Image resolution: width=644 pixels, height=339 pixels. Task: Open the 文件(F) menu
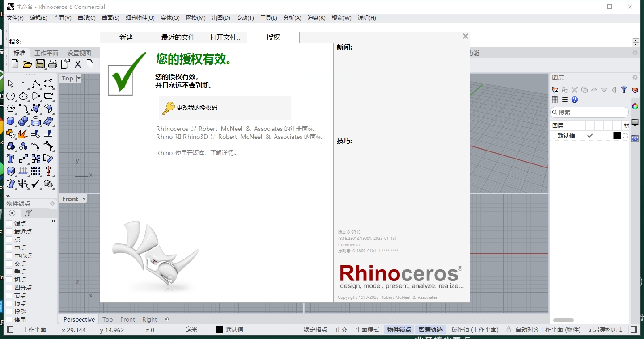15,18
